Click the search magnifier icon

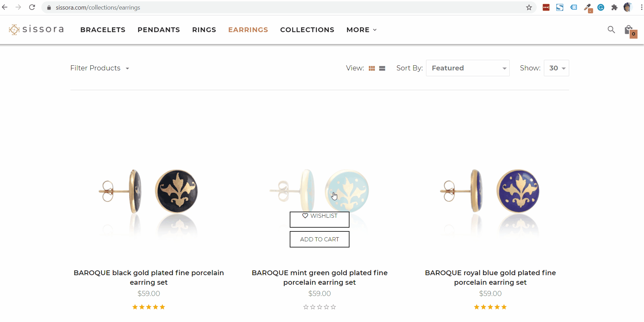pos(611,30)
